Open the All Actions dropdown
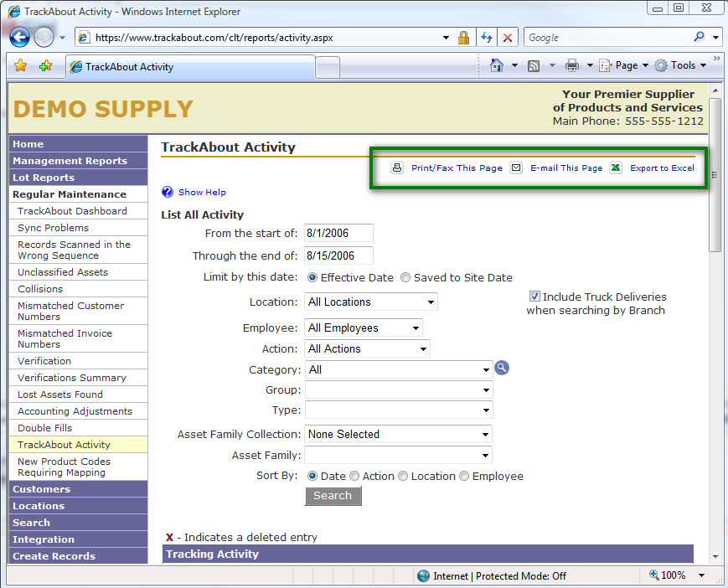 (x=367, y=348)
